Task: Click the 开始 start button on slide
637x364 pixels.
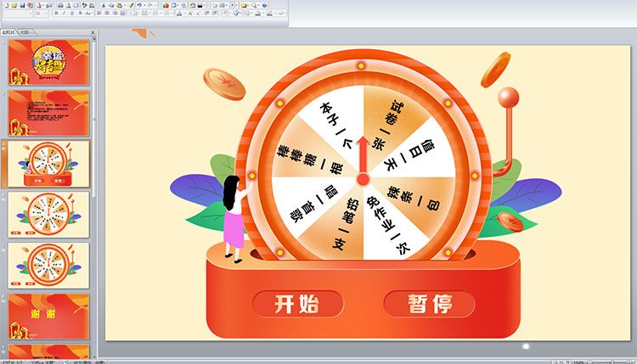Action: point(298,304)
